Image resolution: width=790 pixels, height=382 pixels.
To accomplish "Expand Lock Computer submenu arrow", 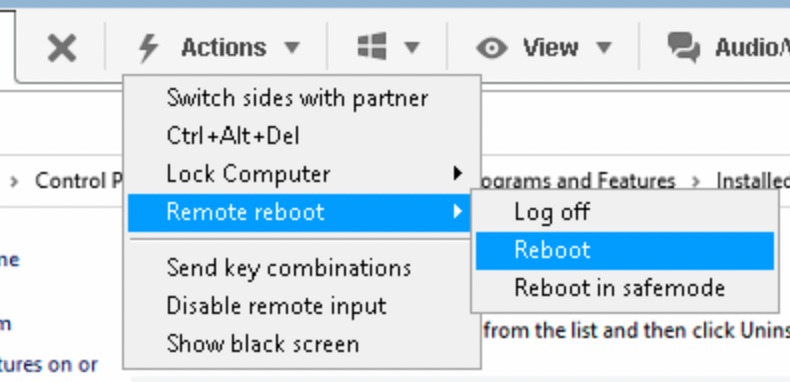I will point(457,173).
